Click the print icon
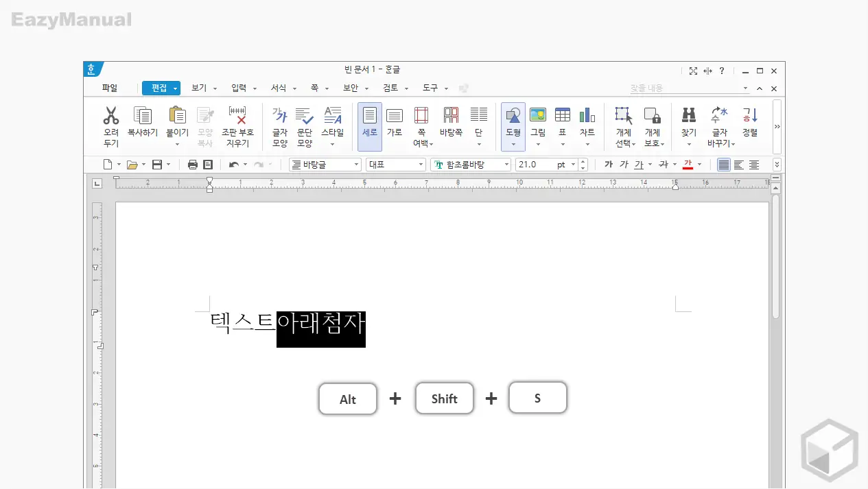The width and height of the screenshot is (868, 489). [x=193, y=165]
